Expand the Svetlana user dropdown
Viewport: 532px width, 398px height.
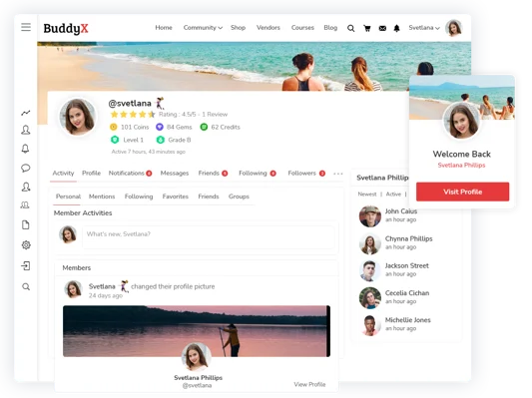tap(424, 28)
